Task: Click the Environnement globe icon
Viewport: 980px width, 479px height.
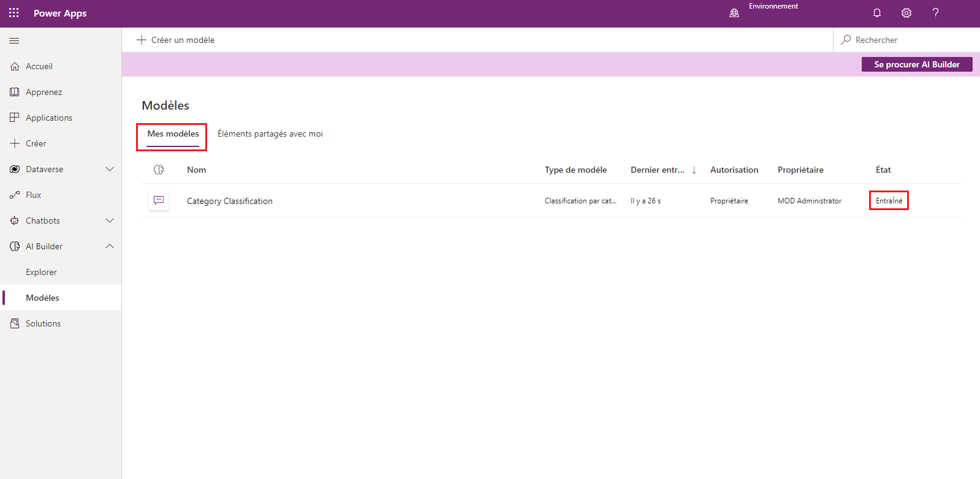Action: [734, 13]
